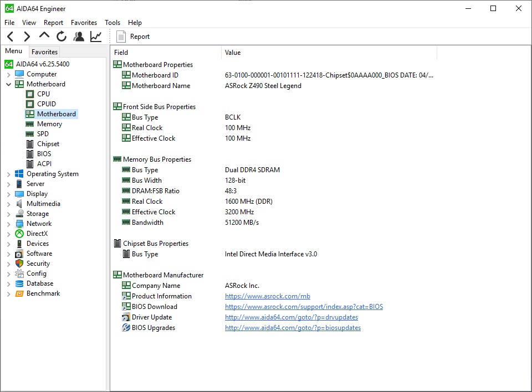Click the Chipset Bus Properties group header

point(151,244)
